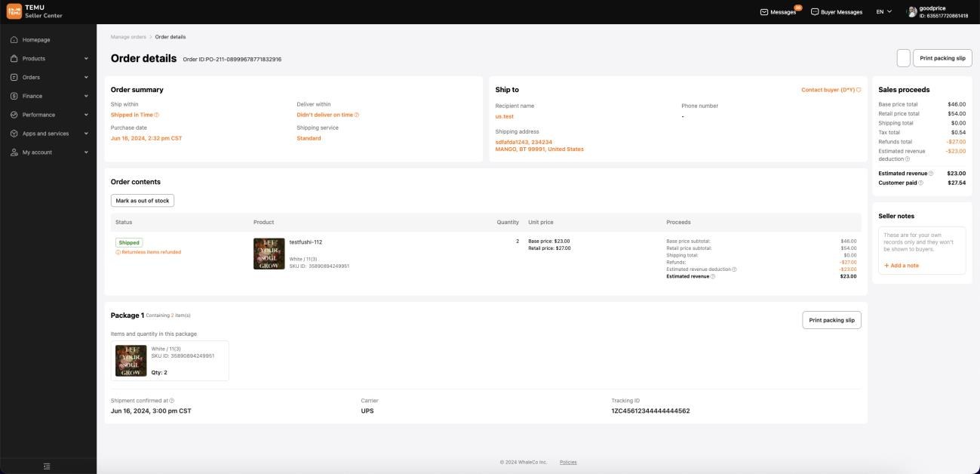Click help icon next to Shipment confirmed at
Viewport: 980px width, 474px height.
tap(172, 401)
